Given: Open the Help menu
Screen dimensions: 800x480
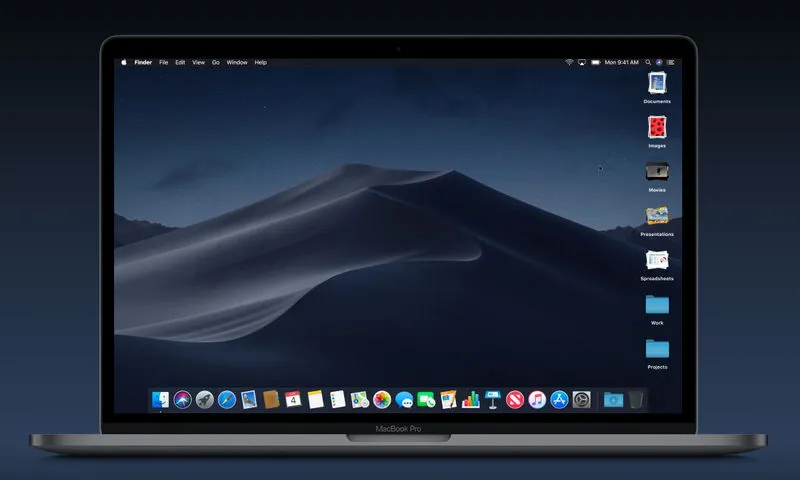Looking at the screenshot, I should pos(261,62).
